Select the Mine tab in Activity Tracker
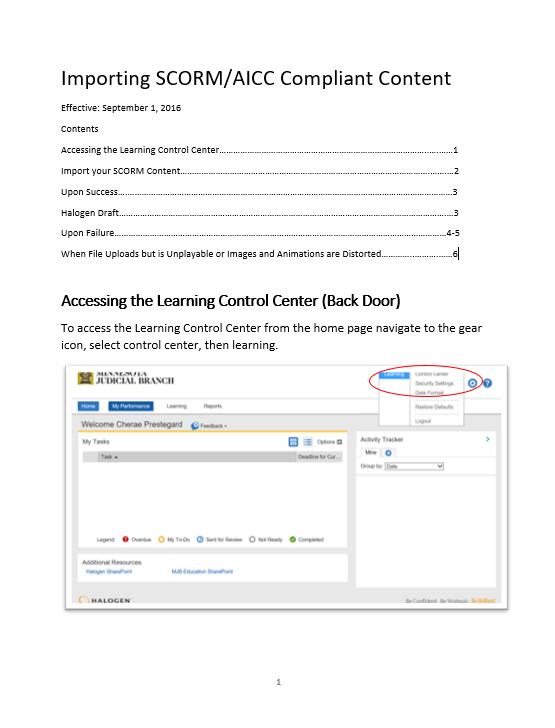Image resolution: width=555 pixels, height=728 pixels. (371, 452)
